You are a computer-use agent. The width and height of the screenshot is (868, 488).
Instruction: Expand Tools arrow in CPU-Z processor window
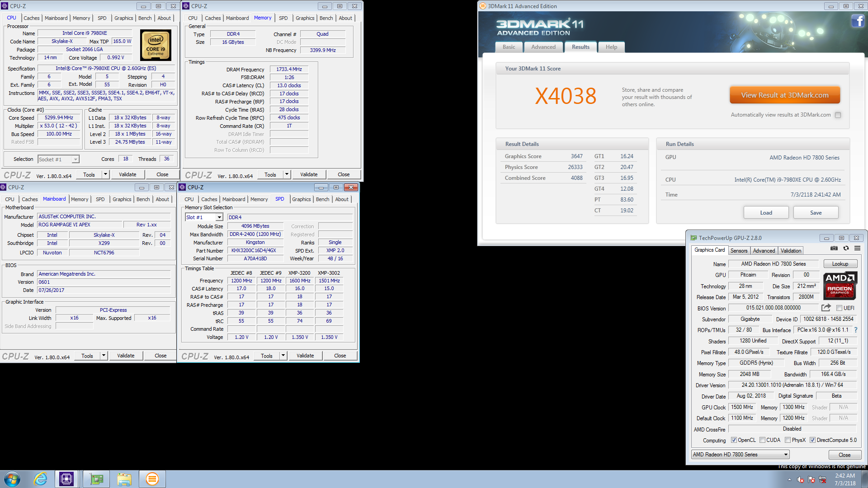pyautogui.click(x=105, y=174)
